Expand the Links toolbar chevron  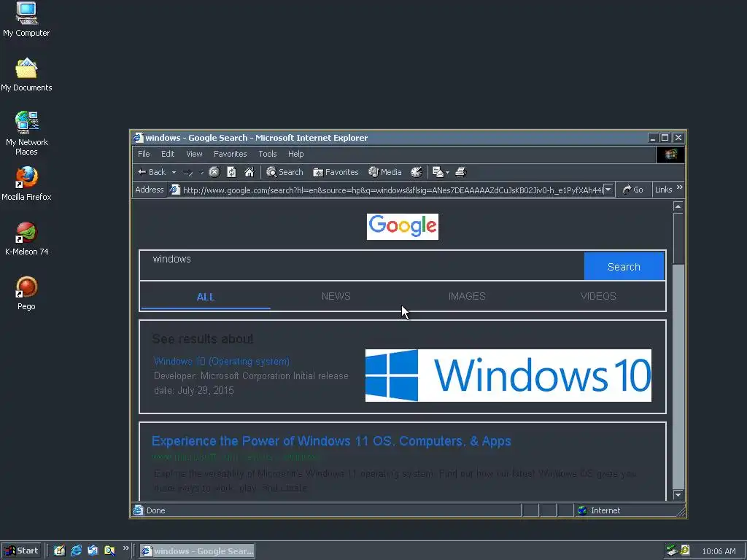(680, 187)
